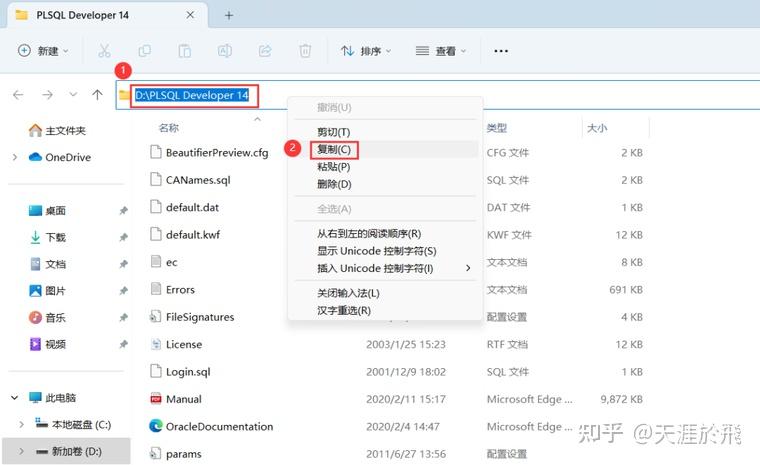Screen dimensions: 760x465
Task: Select 本地磁盘 (C:) drive
Action: [x=73, y=425]
